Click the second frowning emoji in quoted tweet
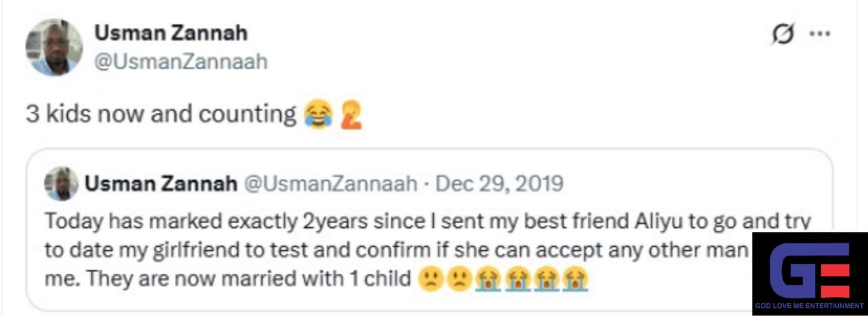The image size is (868, 316). (458, 279)
